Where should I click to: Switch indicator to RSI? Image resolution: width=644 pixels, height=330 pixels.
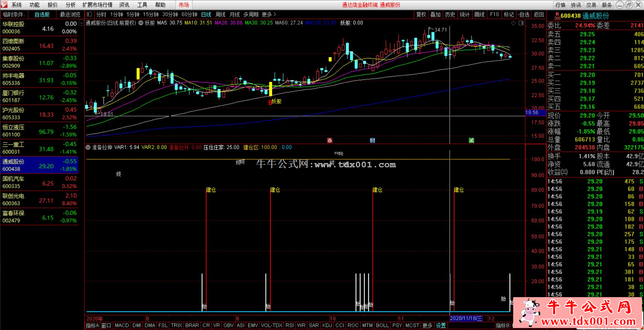pyautogui.click(x=289, y=325)
